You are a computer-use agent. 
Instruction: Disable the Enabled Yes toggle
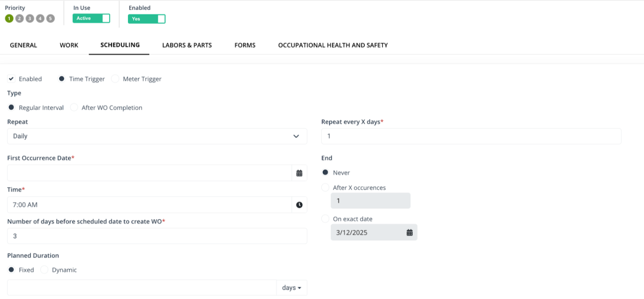[x=146, y=19]
